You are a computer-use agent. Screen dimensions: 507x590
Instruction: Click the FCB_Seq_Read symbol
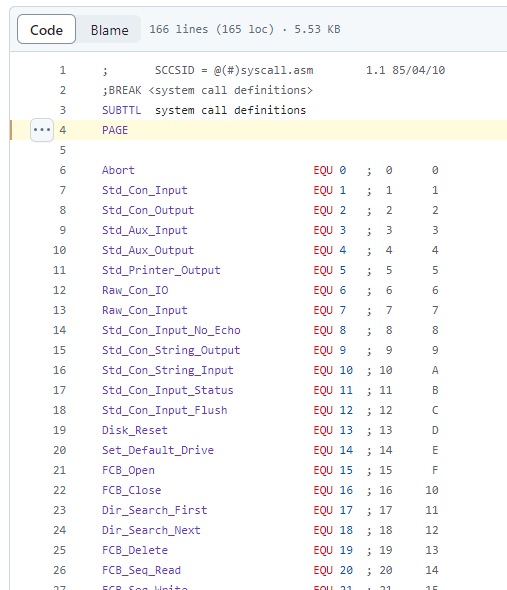click(x=142, y=570)
